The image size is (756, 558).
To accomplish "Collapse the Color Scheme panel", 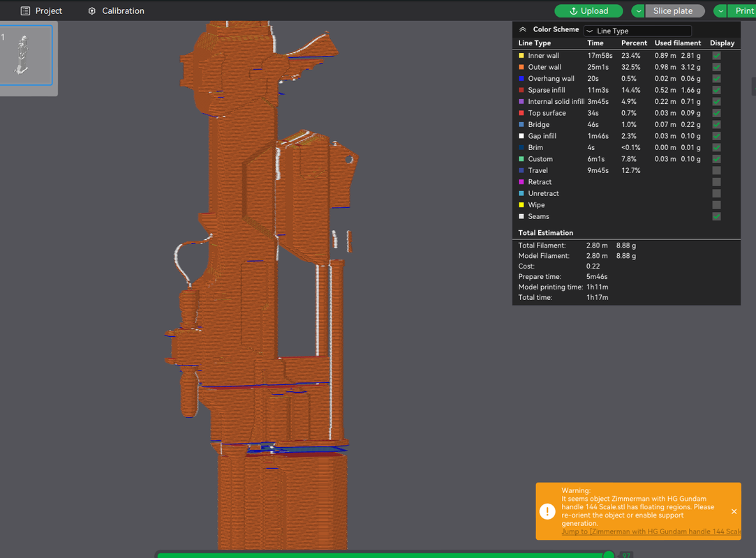I will click(523, 29).
